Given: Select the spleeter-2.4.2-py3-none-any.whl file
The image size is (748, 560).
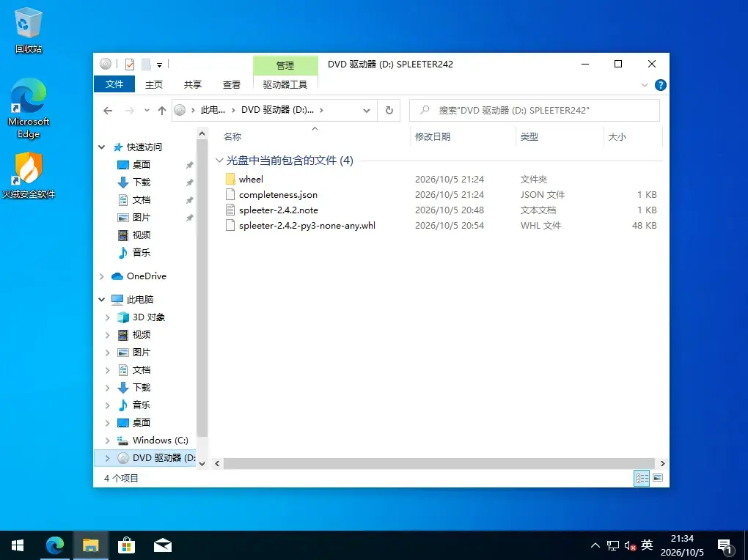Looking at the screenshot, I should tap(307, 226).
